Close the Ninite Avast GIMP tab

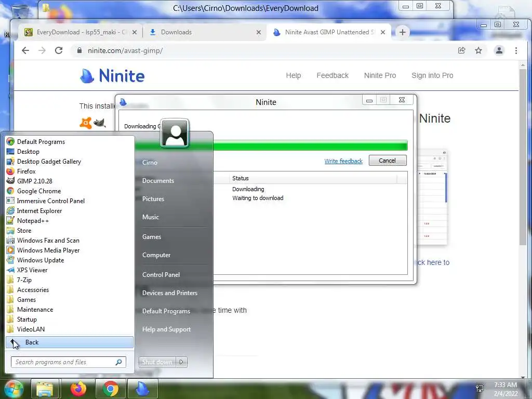pos(383,32)
